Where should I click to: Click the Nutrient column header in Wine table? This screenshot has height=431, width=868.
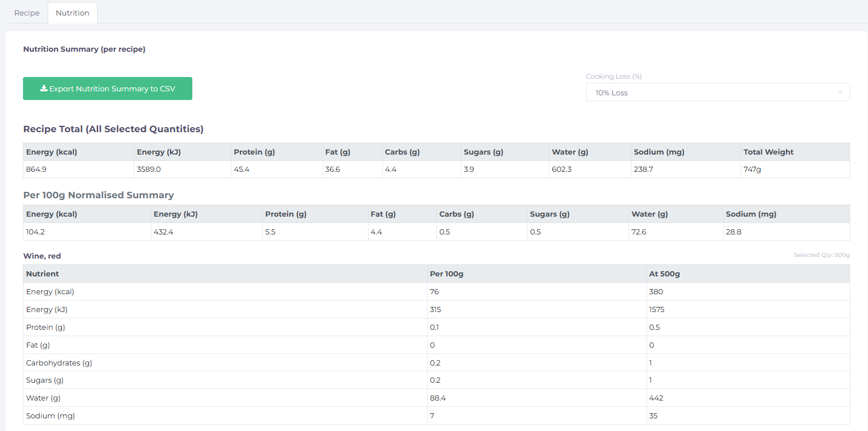(x=42, y=274)
